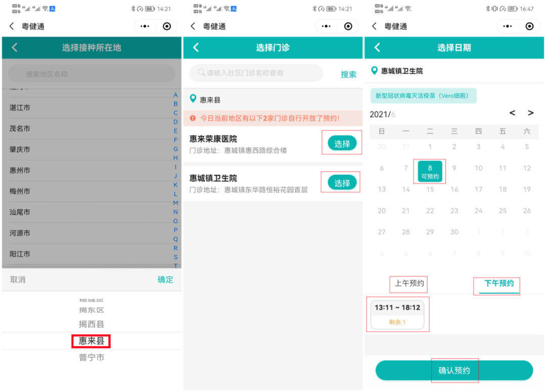The height and width of the screenshot is (392, 546).
Task: Tap 确定 in region picker
Action: [165, 280]
